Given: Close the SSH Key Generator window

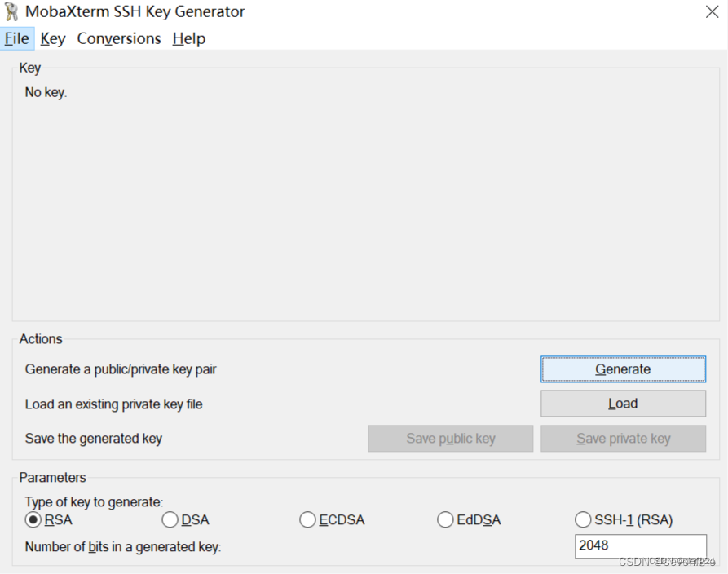Looking at the screenshot, I should pos(712,11).
